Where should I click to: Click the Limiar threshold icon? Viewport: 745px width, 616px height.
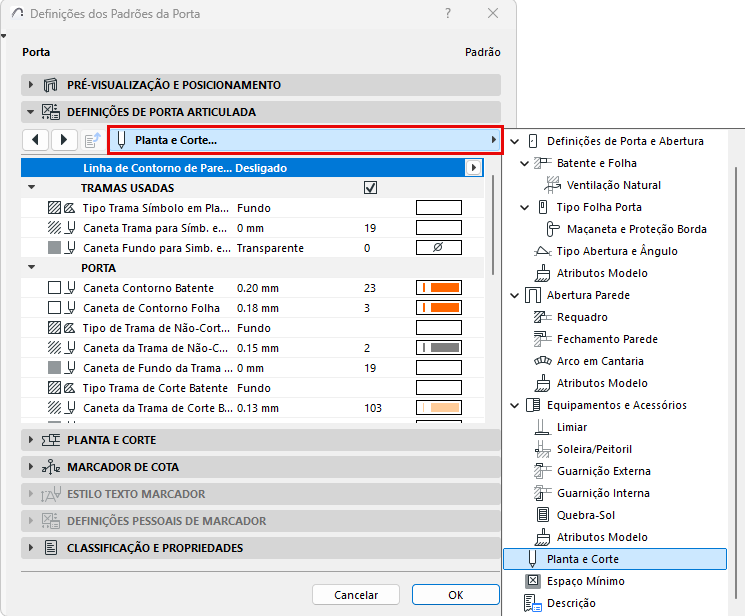pyautogui.click(x=542, y=427)
